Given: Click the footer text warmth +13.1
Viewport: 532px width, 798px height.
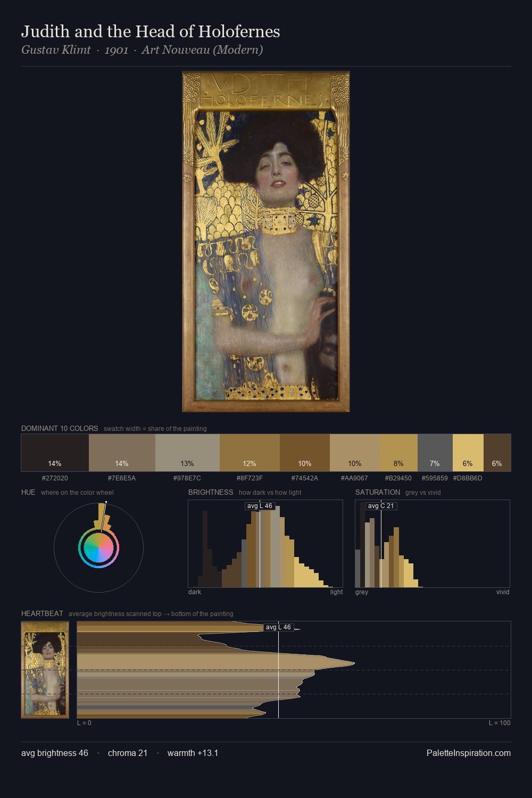Looking at the screenshot, I should pyautogui.click(x=193, y=753).
